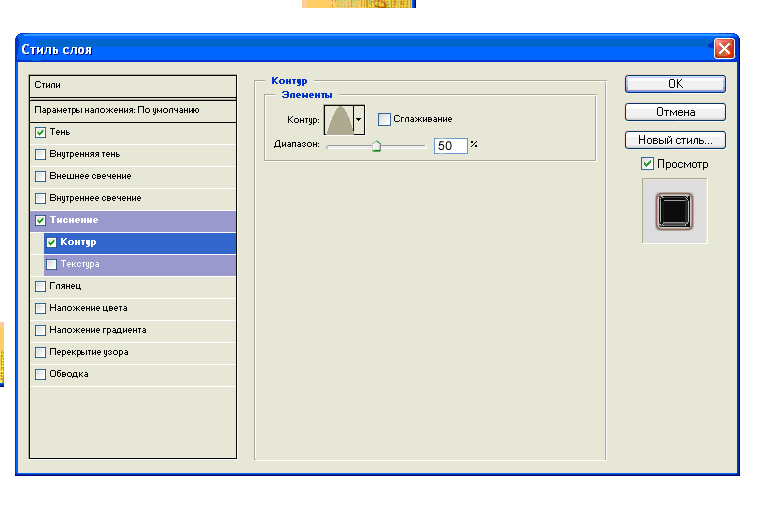
Task: Select the Глянец style row label
Action: pyautogui.click(x=65, y=286)
